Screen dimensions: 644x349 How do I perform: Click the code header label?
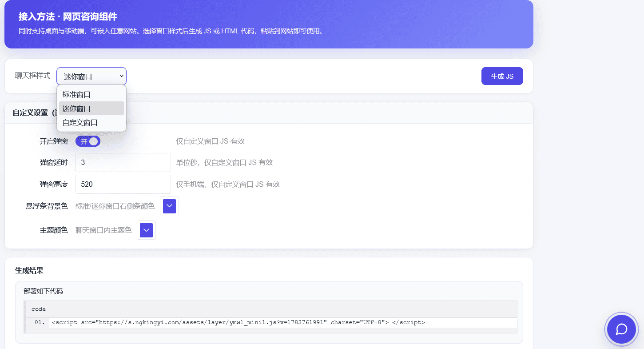click(39, 309)
